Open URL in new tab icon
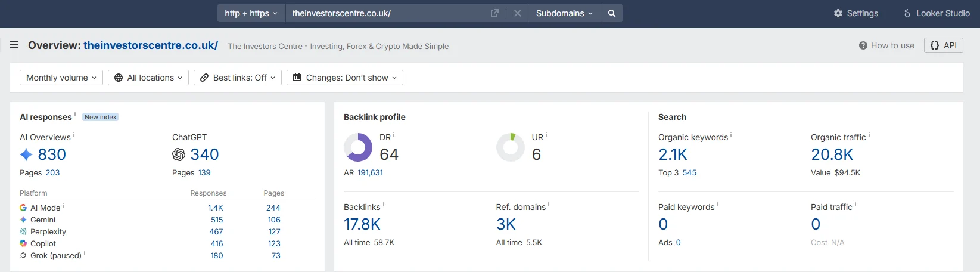Screen dimensions: 980x272 click(494, 13)
